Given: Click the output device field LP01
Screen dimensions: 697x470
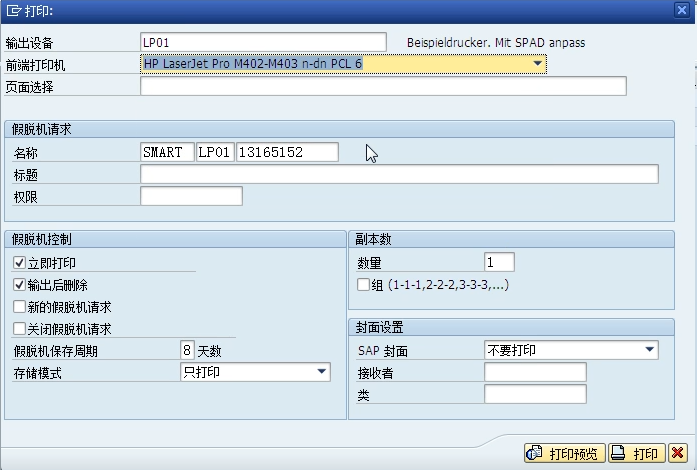Looking at the screenshot, I should click(262, 42).
